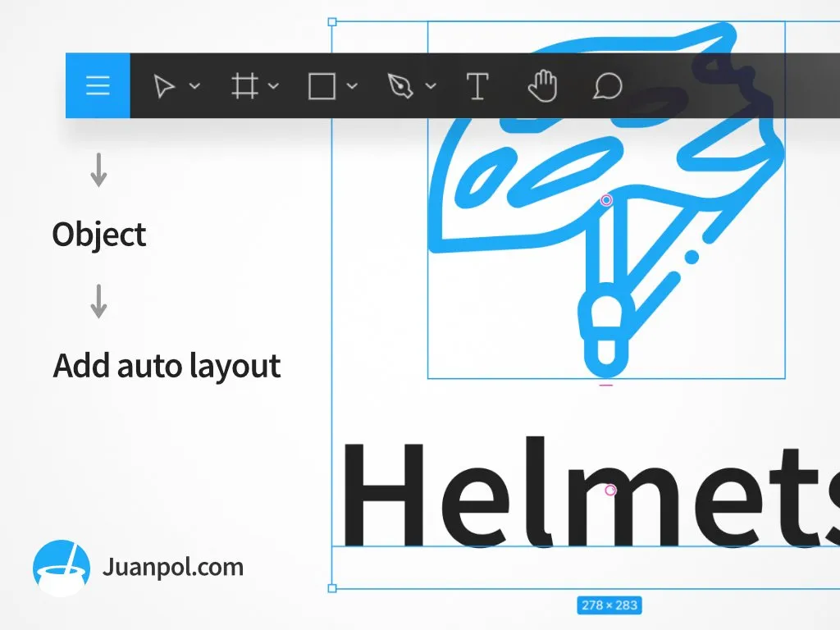Click the 278 × 283 dimension badge
Viewport: 840px width, 630px height.
point(609,605)
